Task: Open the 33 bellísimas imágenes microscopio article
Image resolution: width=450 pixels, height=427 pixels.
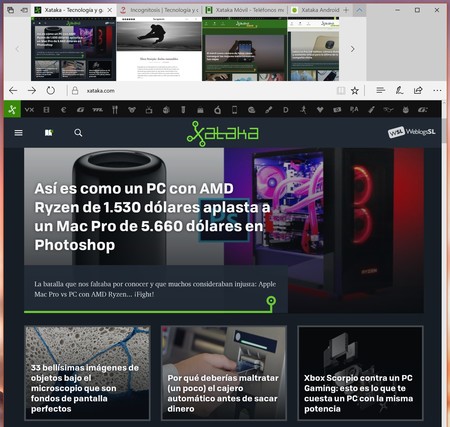Action: [x=87, y=373]
